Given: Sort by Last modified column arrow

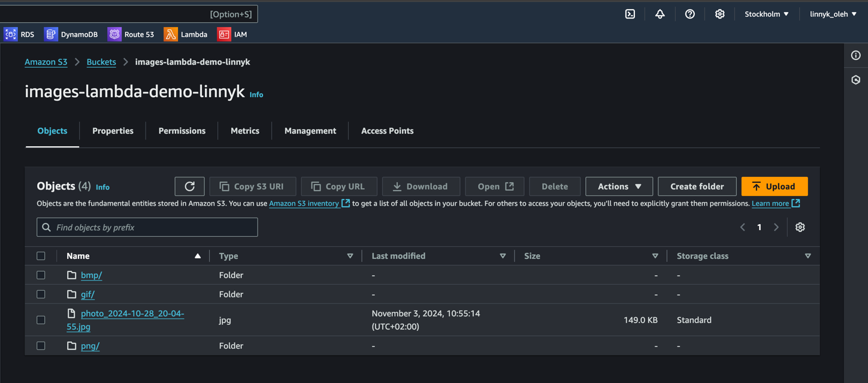Looking at the screenshot, I should point(503,256).
